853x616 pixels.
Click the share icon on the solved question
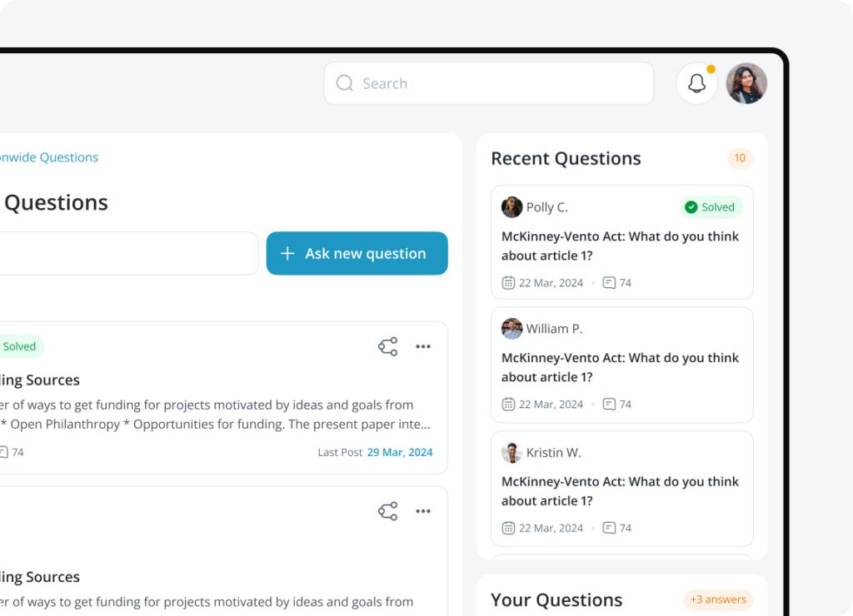(x=387, y=345)
